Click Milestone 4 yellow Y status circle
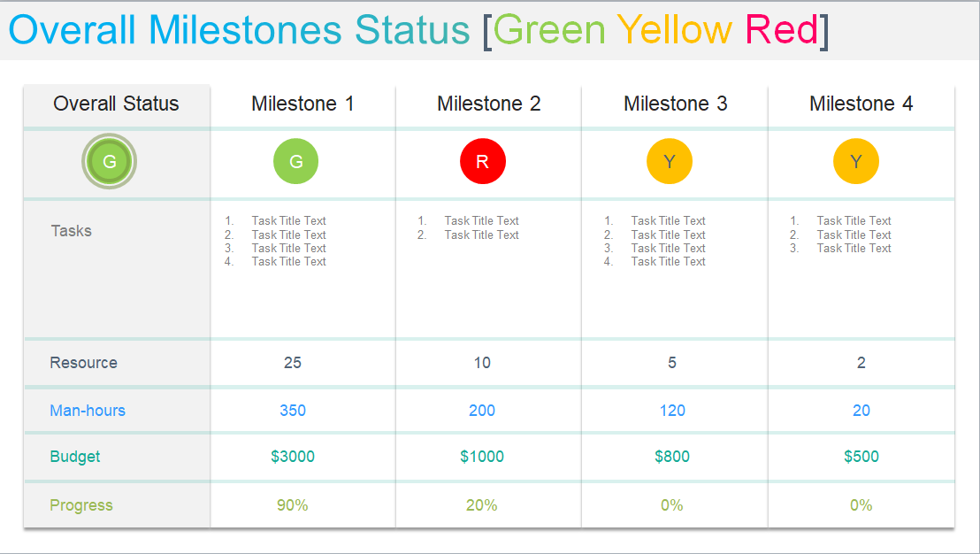980x554 pixels. 855,162
